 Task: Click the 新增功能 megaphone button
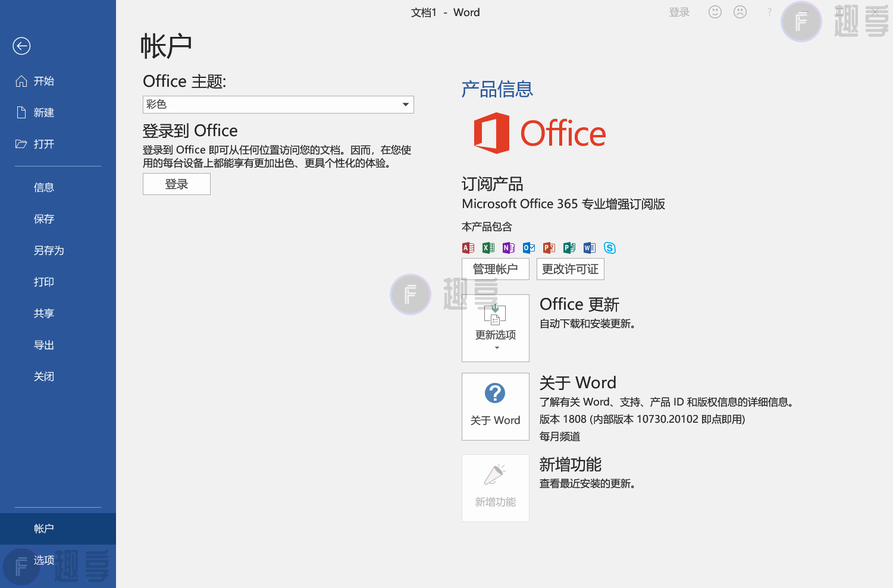tap(496, 488)
